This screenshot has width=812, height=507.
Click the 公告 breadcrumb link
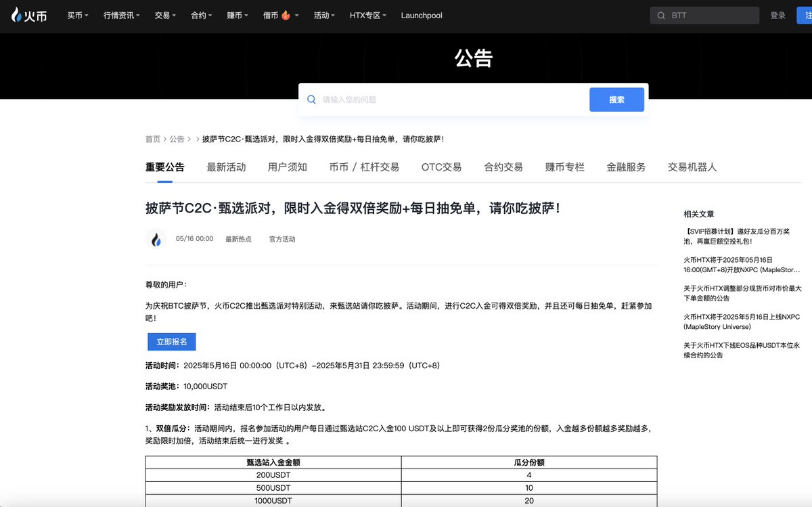pos(177,139)
